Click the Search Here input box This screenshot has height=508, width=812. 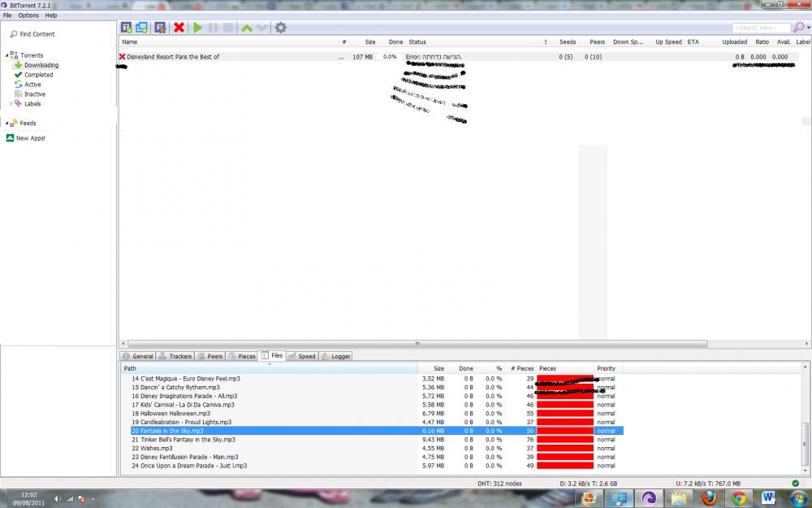click(761, 28)
